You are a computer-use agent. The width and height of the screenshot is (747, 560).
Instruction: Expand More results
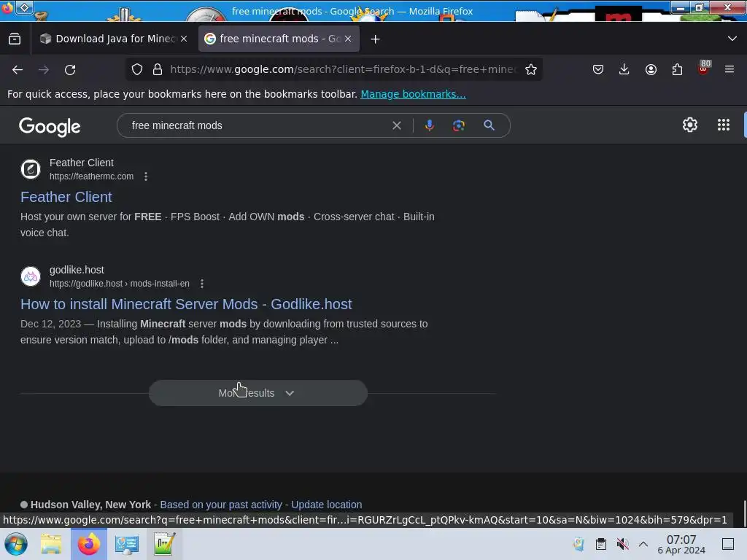pos(258,393)
